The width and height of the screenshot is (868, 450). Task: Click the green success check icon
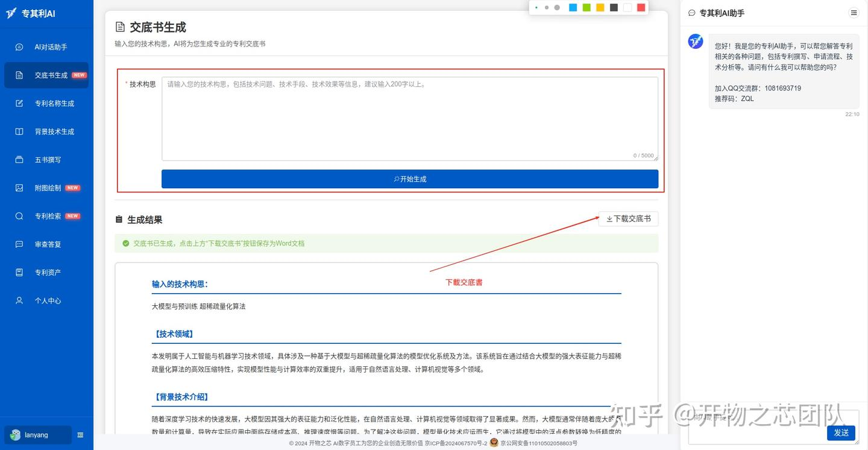[x=126, y=244]
